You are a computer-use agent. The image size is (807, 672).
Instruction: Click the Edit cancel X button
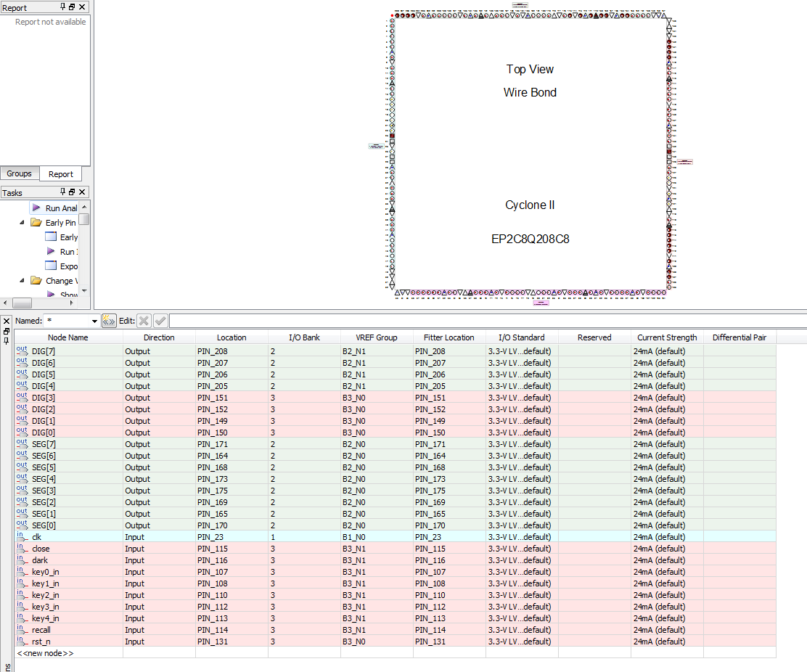point(144,321)
